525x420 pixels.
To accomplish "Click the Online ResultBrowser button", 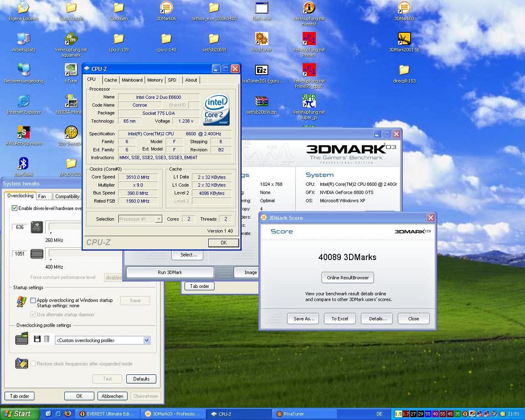I will (348, 277).
